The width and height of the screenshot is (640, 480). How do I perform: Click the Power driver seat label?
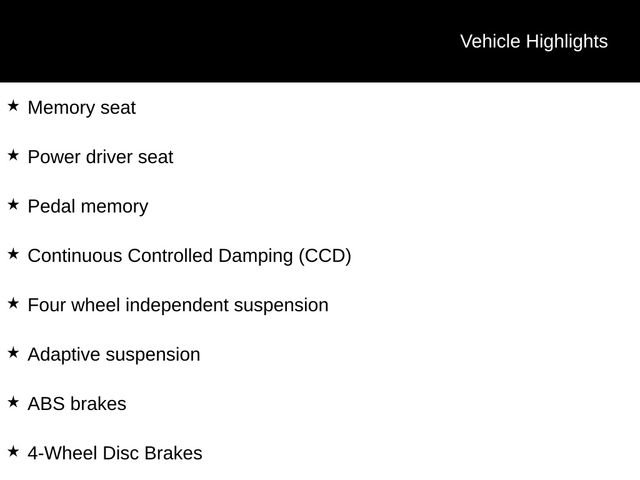click(x=100, y=157)
